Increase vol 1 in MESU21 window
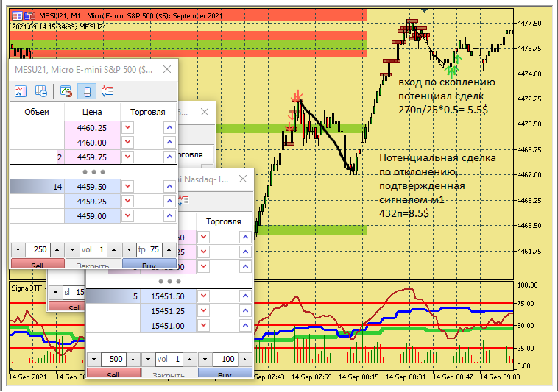The height and width of the screenshot is (392, 558). click(x=114, y=250)
